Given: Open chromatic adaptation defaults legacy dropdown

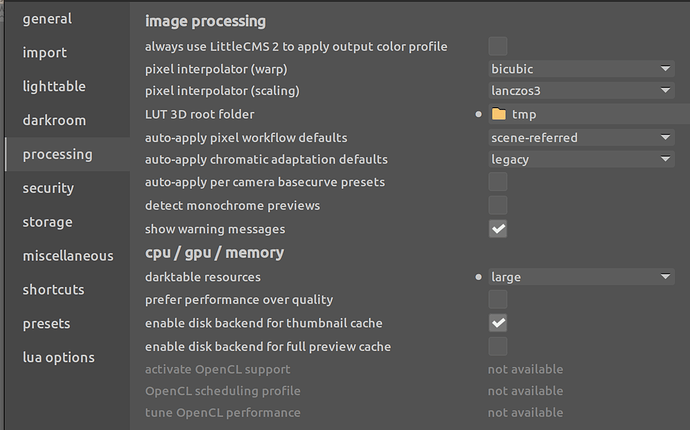Looking at the screenshot, I should (x=580, y=159).
